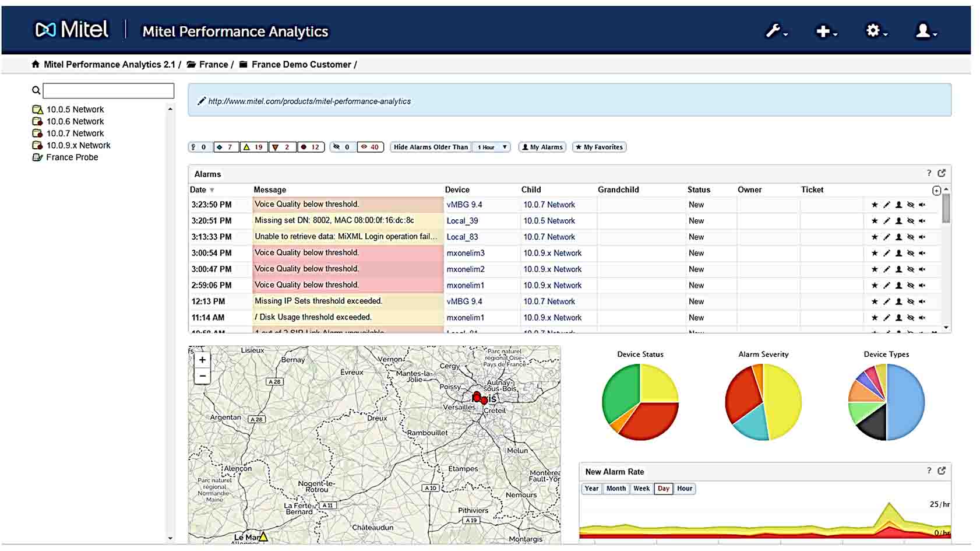Screen dimensions: 980x551
Task: Zoom in on the map
Action: [x=202, y=360]
